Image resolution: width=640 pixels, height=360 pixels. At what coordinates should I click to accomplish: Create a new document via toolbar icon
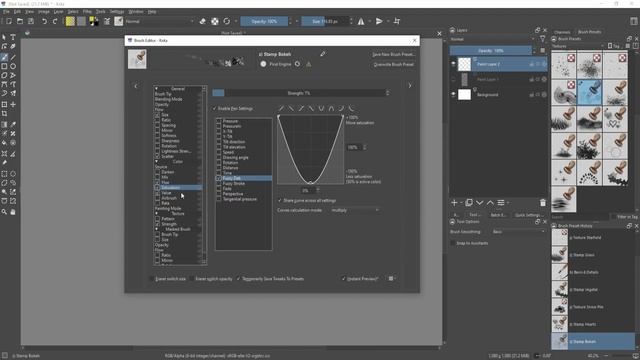point(9,21)
